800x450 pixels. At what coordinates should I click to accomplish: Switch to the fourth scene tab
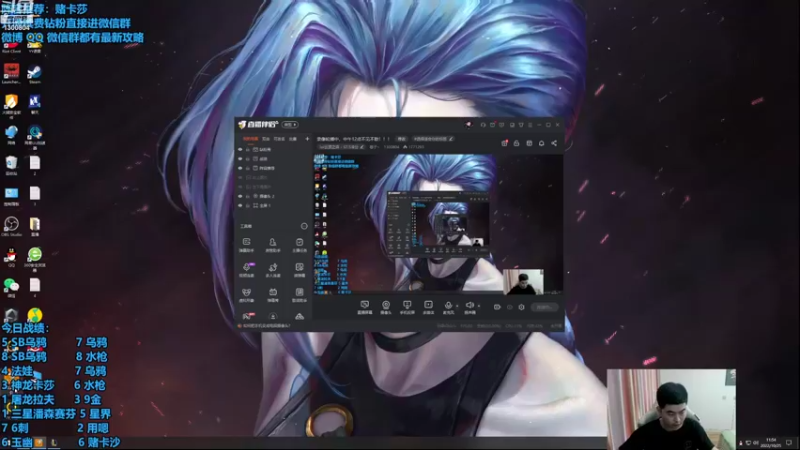pyautogui.click(x=293, y=139)
